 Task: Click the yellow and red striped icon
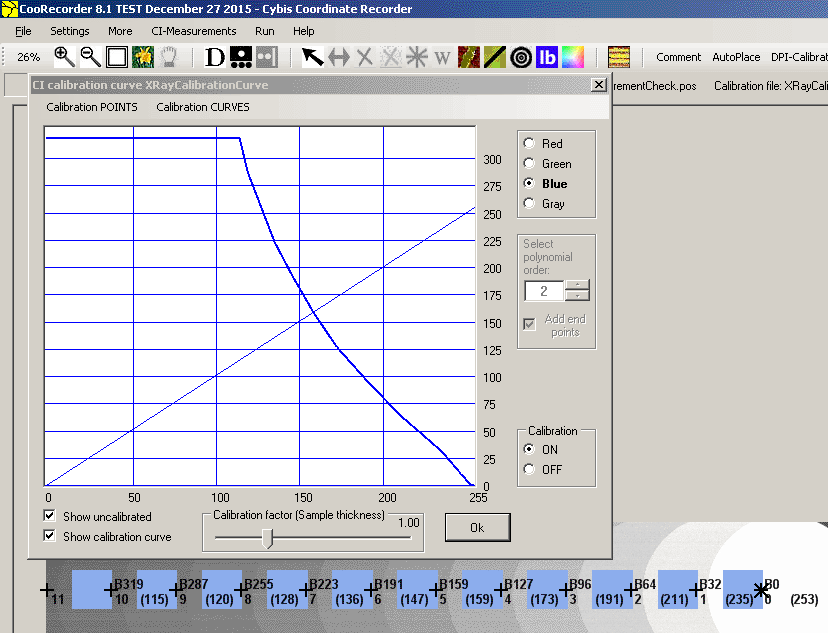[619, 57]
